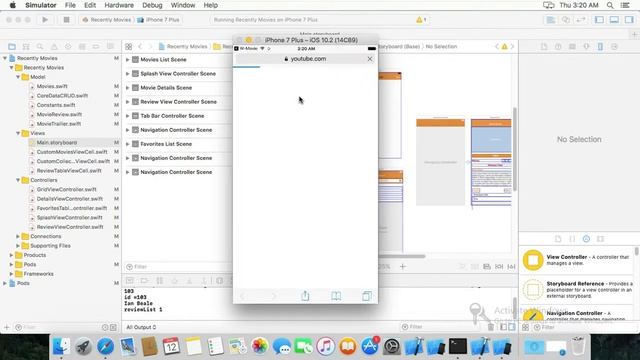Open System Preferences gear in Dock

tap(392, 347)
